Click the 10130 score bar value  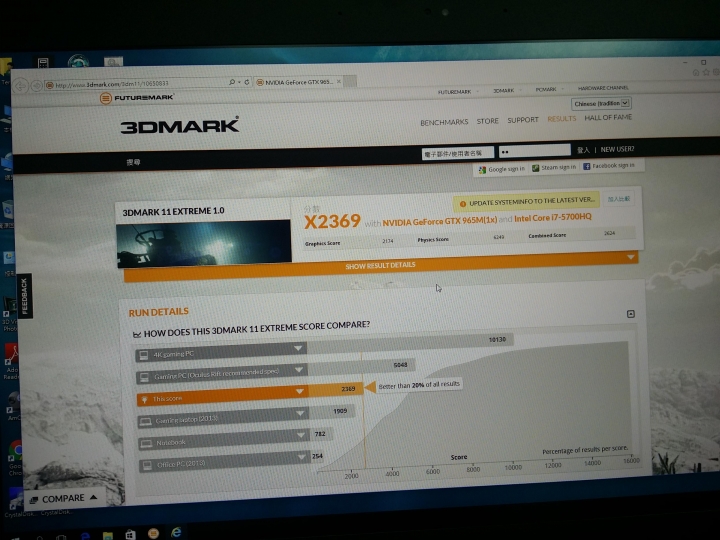(497, 339)
